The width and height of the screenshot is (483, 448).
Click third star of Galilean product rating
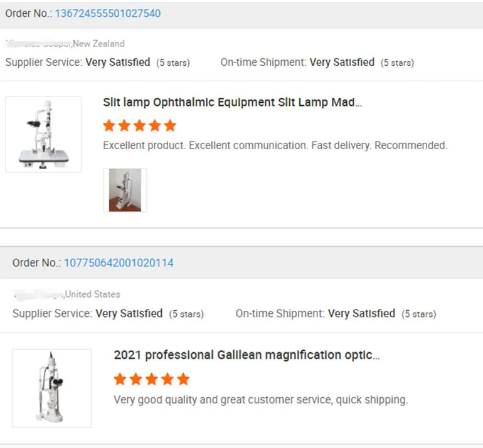(x=151, y=379)
